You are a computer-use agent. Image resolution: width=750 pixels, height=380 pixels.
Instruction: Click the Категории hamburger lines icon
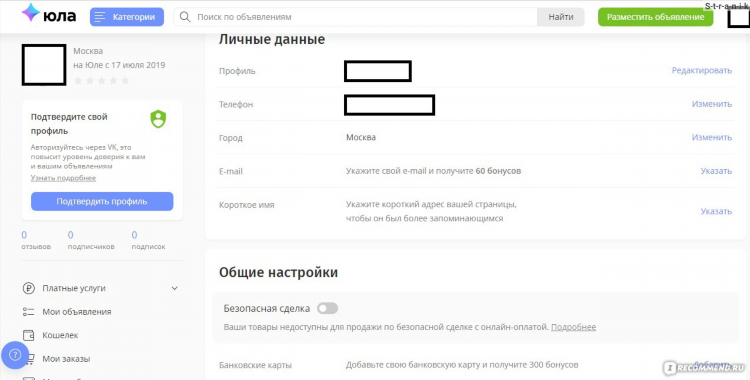pos(100,17)
